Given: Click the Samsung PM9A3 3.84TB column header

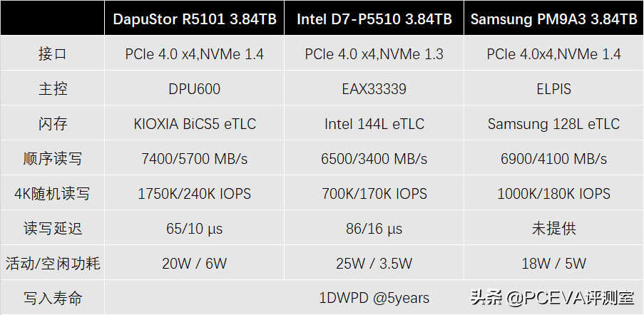Looking at the screenshot, I should tap(553, 19).
